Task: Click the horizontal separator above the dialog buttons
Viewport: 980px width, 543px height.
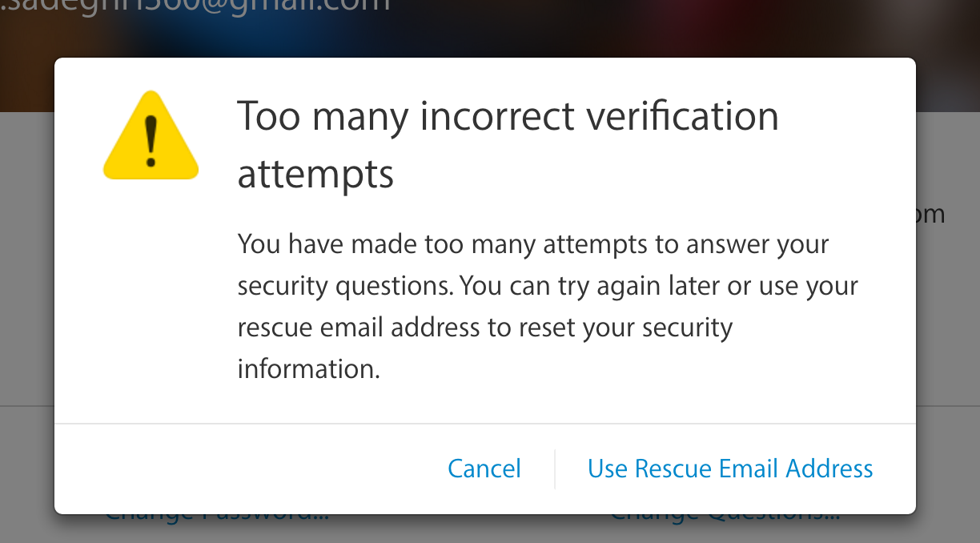Action: click(484, 423)
